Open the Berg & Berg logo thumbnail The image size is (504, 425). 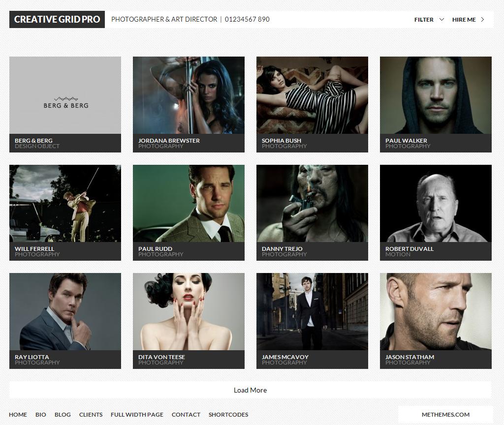[65, 95]
